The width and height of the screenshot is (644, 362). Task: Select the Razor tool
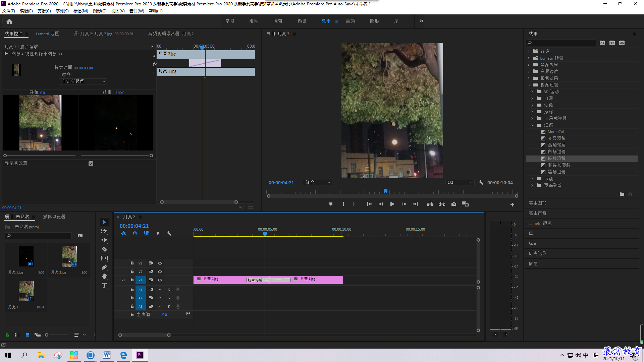(104, 249)
